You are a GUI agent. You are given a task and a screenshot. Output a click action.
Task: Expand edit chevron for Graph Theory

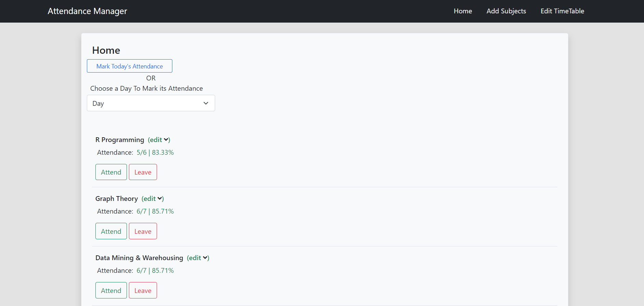pyautogui.click(x=160, y=199)
